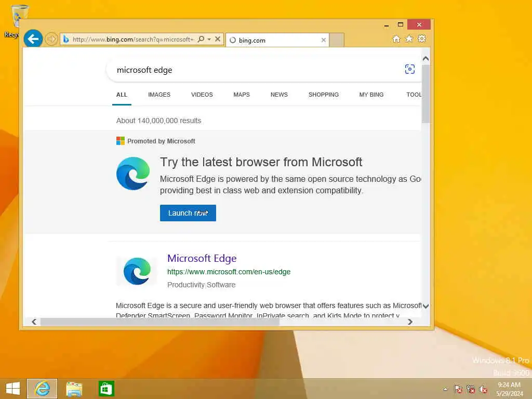Click the vertical scrollbar up arrow
The image size is (532, 399).
tap(425, 59)
